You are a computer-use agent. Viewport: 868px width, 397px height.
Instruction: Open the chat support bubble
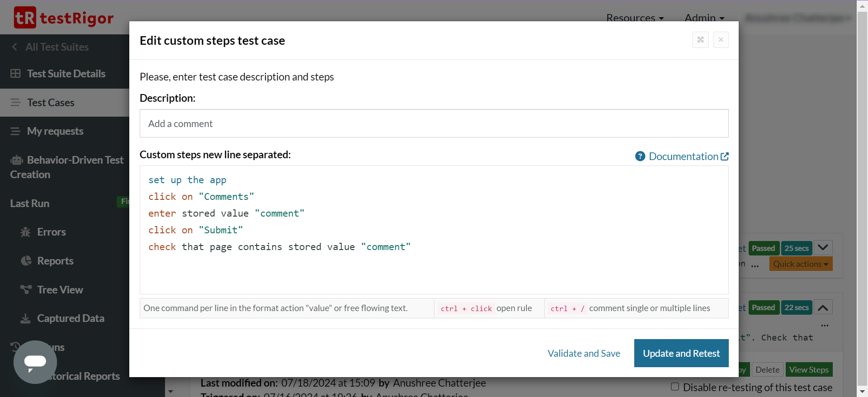click(35, 362)
